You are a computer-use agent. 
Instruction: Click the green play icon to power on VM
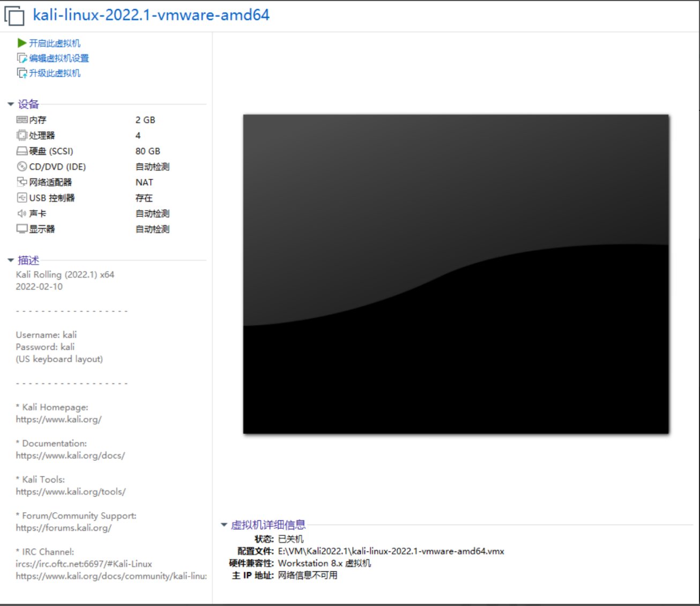tap(21, 43)
